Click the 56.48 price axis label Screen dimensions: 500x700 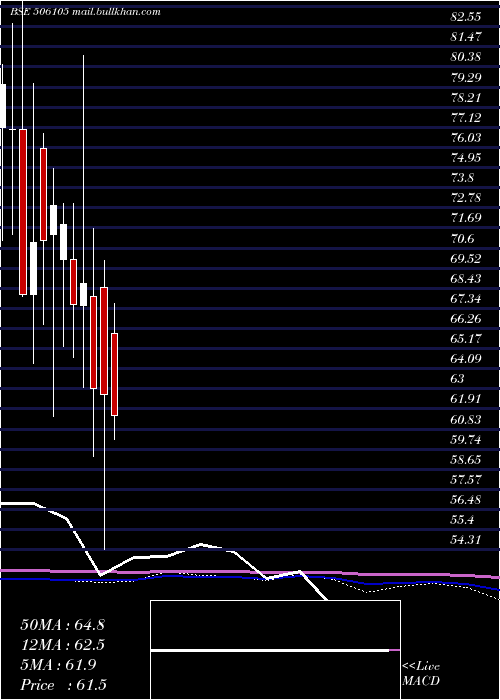click(x=466, y=500)
